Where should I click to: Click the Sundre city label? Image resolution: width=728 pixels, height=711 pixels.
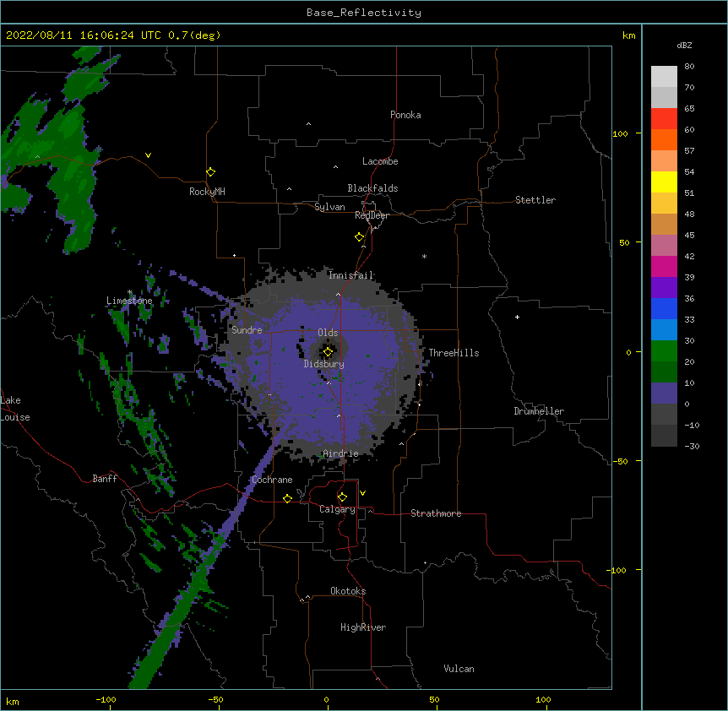pos(247,330)
